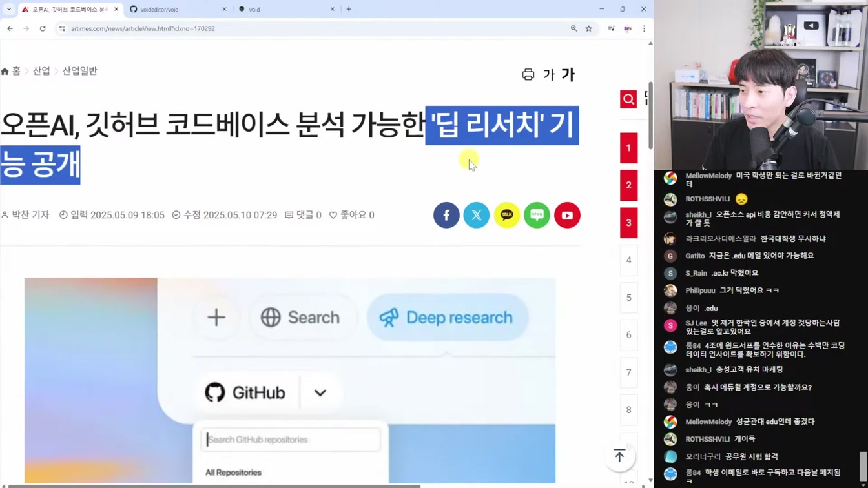This screenshot has height=488, width=868.
Task: Select ranked article number 1
Action: [x=628, y=148]
